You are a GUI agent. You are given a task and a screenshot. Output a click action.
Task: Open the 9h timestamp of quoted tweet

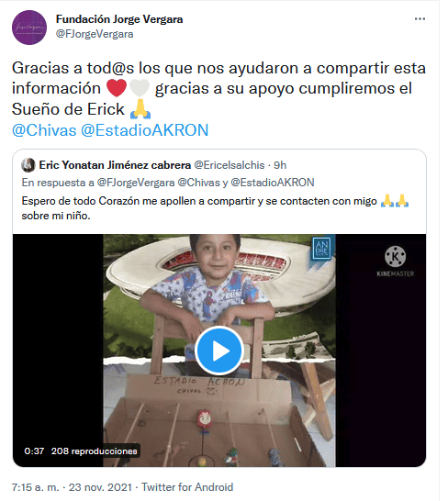(280, 165)
